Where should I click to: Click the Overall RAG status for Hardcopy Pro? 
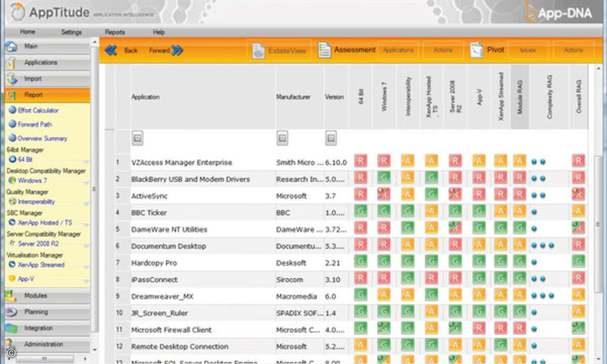click(578, 262)
